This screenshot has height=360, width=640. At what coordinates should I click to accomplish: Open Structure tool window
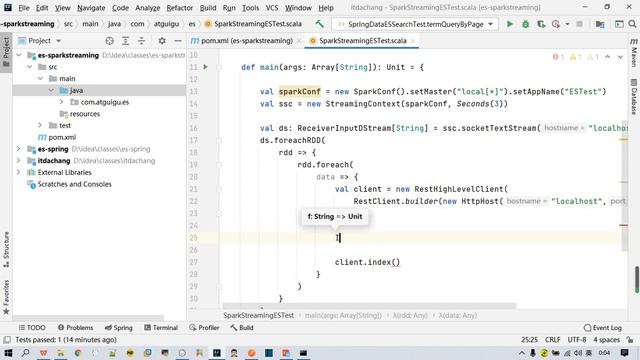(6, 249)
